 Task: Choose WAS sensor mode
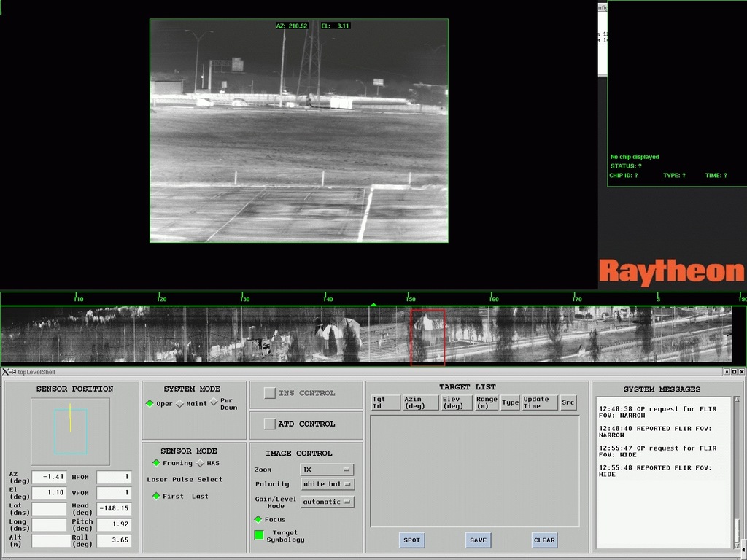(x=201, y=463)
